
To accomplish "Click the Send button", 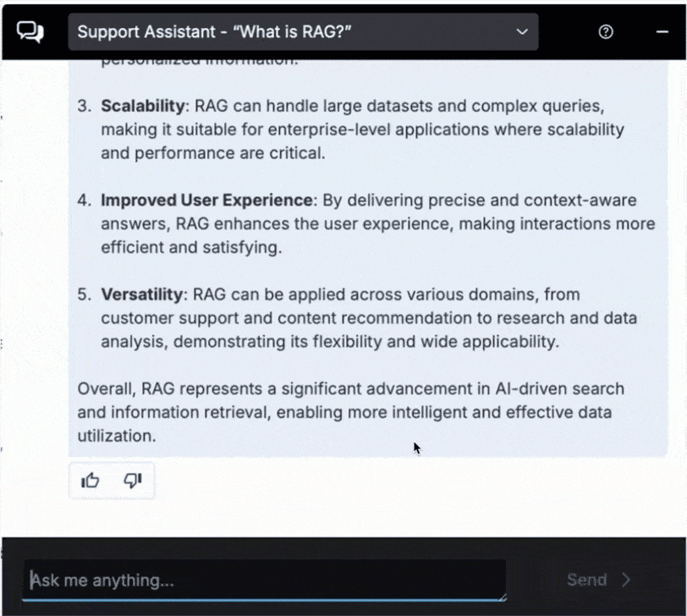I will [598, 580].
